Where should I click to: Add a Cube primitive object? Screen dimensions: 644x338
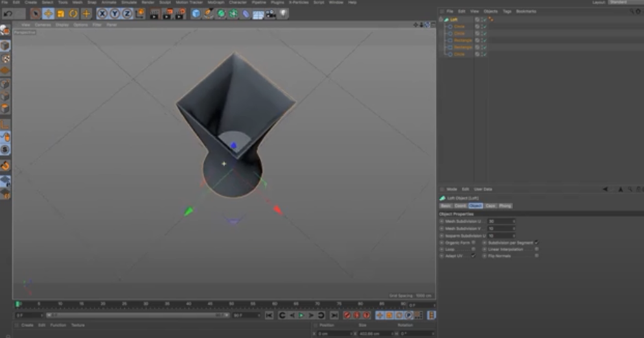(196, 14)
